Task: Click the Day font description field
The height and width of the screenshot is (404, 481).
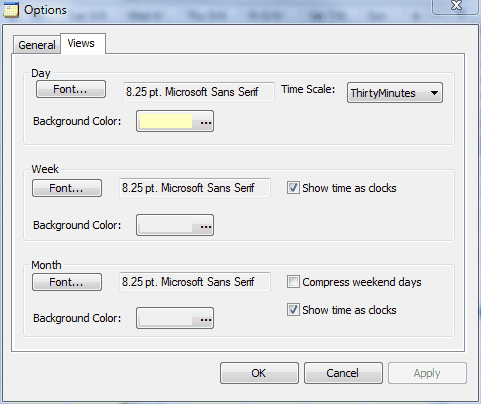Action: tap(199, 92)
